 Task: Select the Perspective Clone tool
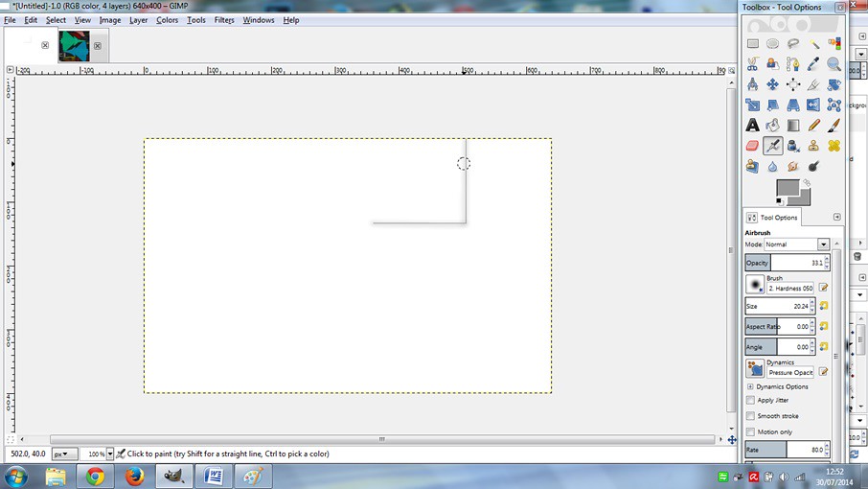tap(752, 167)
